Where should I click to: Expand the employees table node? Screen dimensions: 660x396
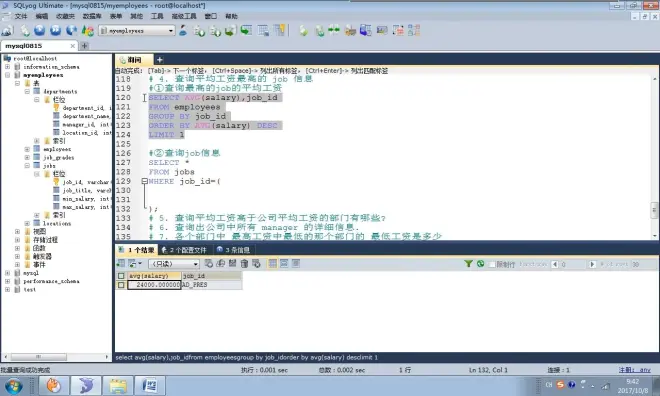27,149
